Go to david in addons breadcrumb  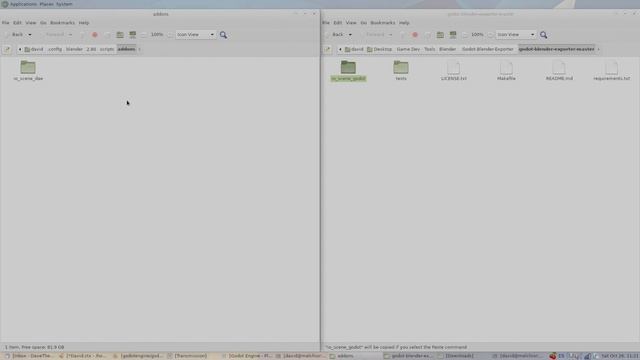(33, 49)
